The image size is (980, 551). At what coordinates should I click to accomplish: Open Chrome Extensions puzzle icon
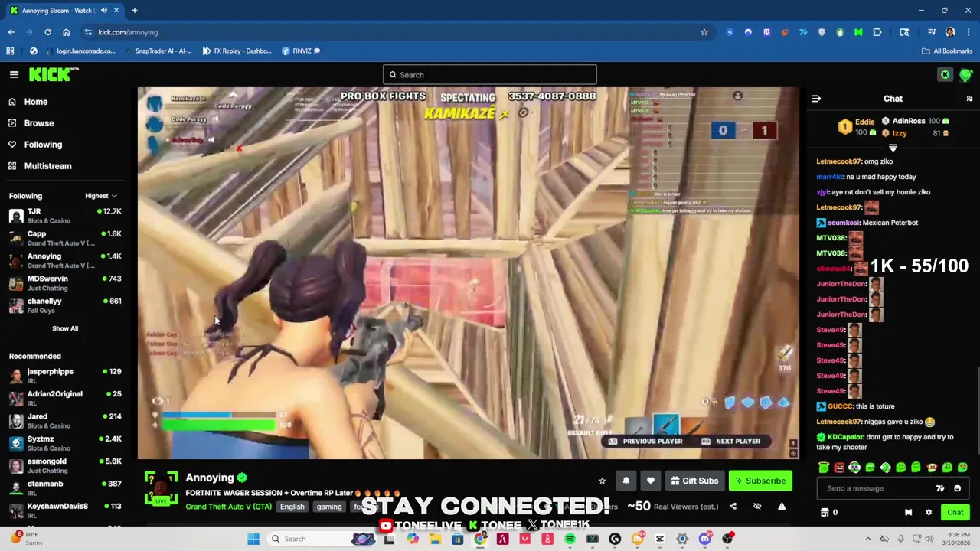click(x=877, y=32)
